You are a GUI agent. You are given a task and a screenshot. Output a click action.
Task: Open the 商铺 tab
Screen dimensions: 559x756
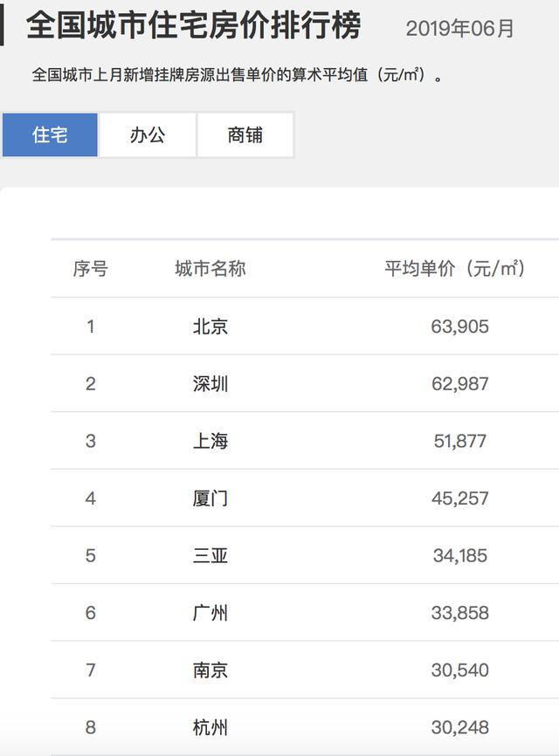tap(245, 135)
